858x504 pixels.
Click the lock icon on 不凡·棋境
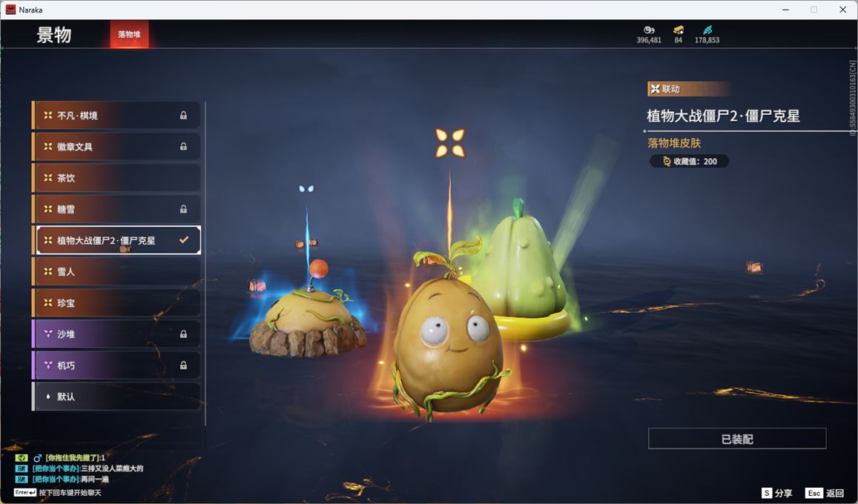183,116
